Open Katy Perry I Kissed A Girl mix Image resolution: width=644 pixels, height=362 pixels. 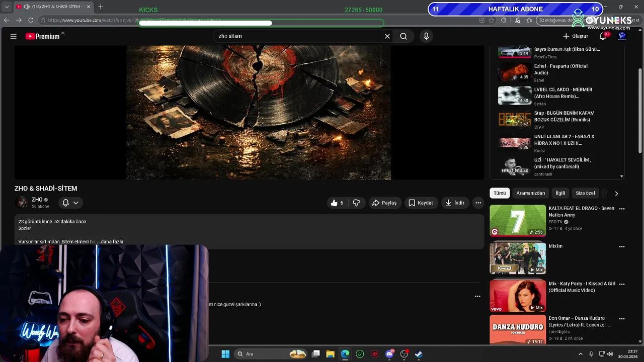tap(518, 296)
